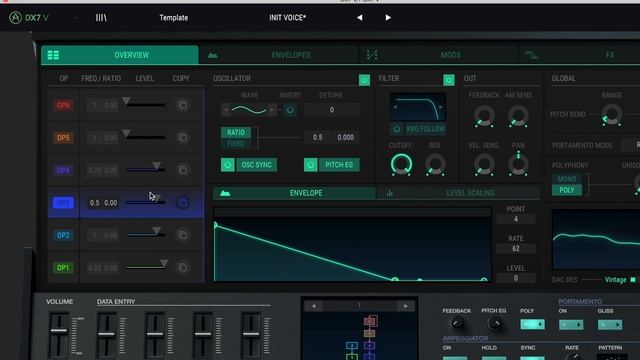Viewport: 640px width, 360px height.
Task: Click envelope Rate value 62
Action: click(x=516, y=249)
